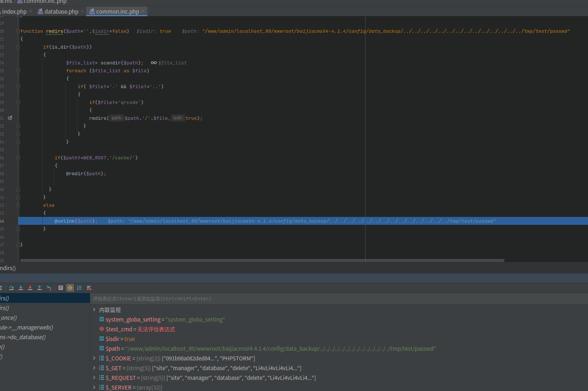Switch to the index.php editor tab
Viewport: 588px width, 391px height.
coord(14,12)
